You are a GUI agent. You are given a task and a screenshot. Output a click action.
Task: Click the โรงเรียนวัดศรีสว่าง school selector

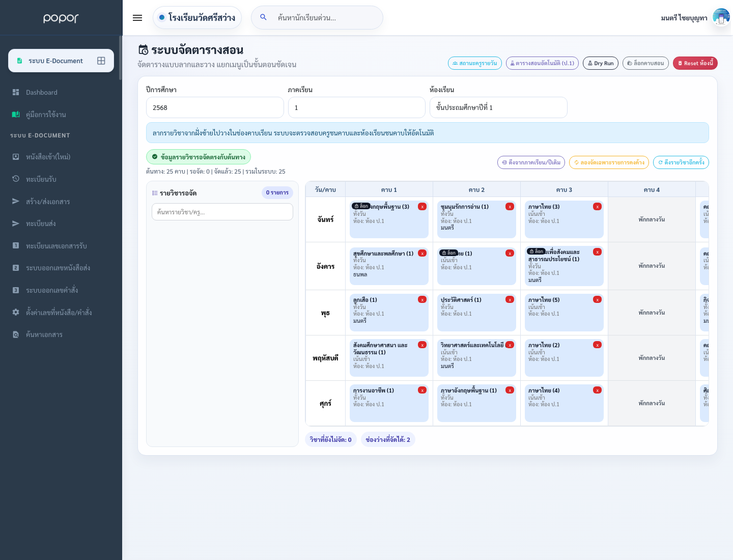tap(197, 18)
